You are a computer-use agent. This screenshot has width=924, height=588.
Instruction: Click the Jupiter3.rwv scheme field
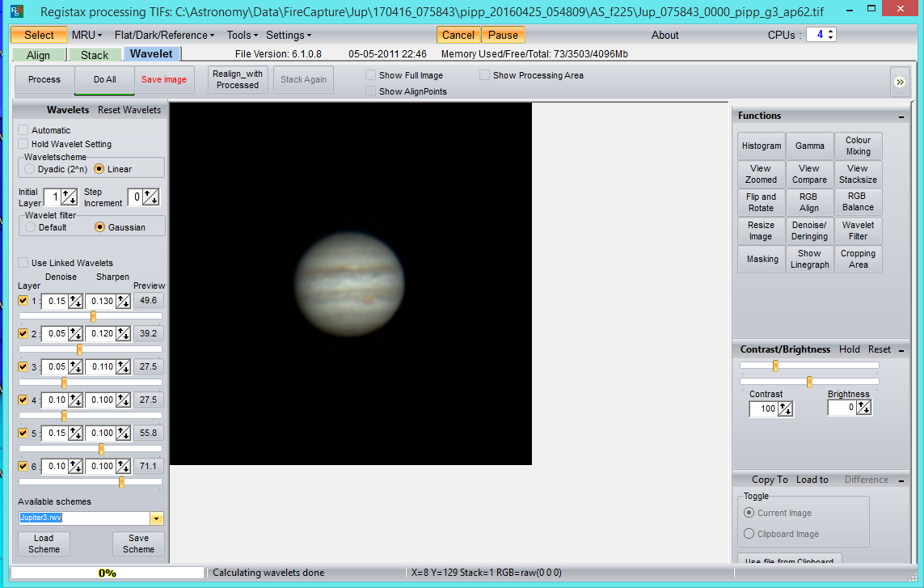84,518
